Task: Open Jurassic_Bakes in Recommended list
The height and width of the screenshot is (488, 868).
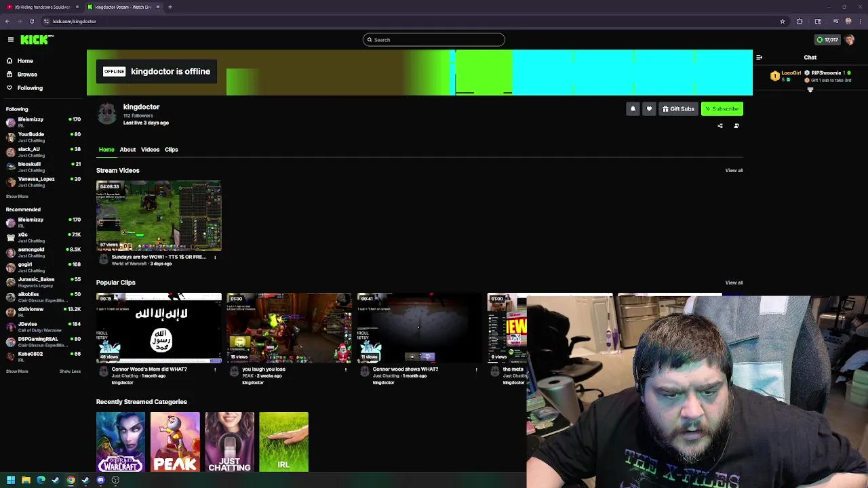Action: point(43,283)
